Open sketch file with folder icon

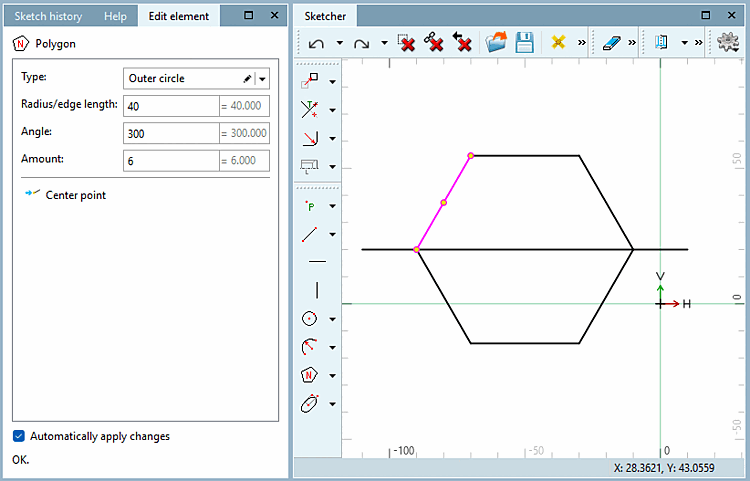[496, 42]
